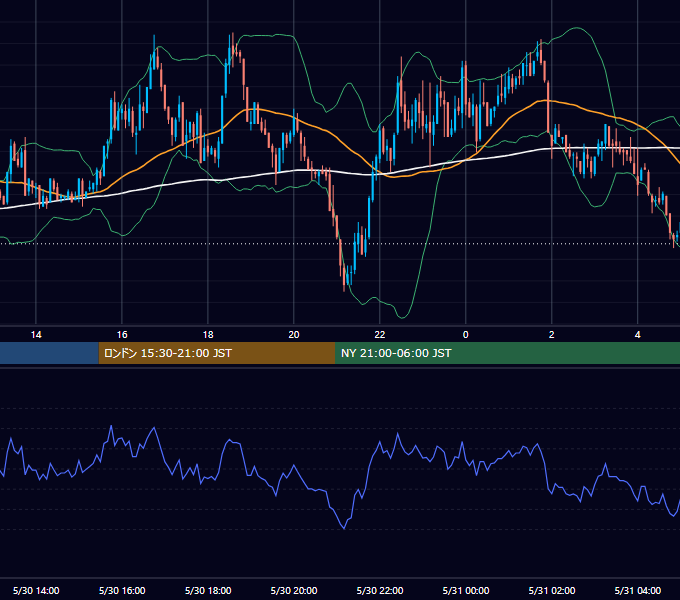This screenshot has width=680, height=600.
Task: Select the 18 hour label on price chart axis
Action: point(208,335)
